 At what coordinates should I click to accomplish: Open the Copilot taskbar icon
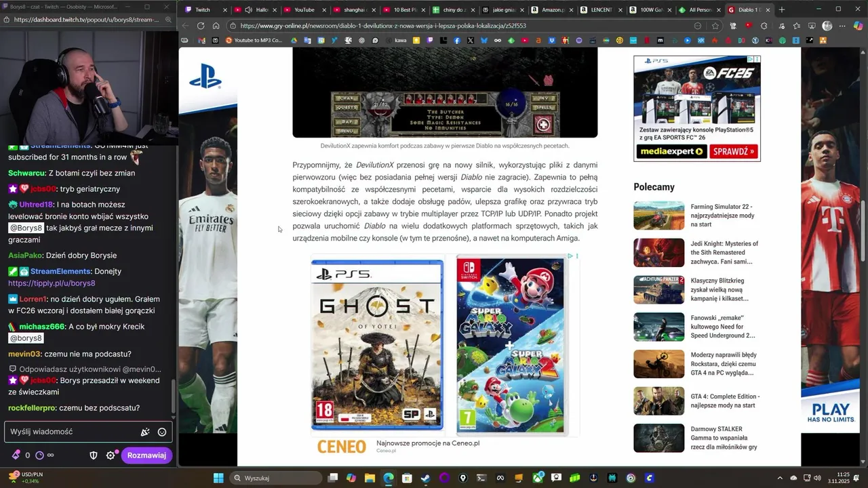(x=351, y=478)
